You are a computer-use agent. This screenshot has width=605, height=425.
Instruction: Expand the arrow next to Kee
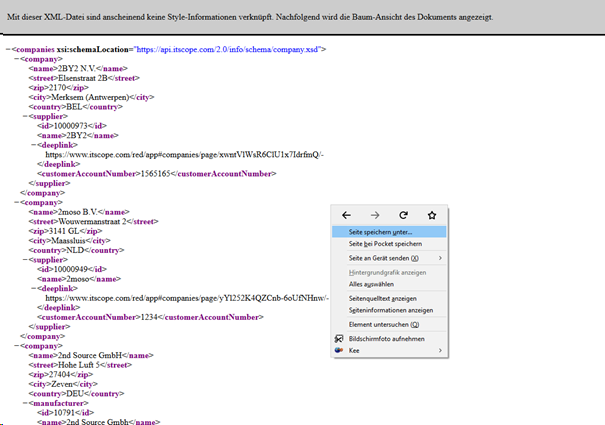point(440,350)
